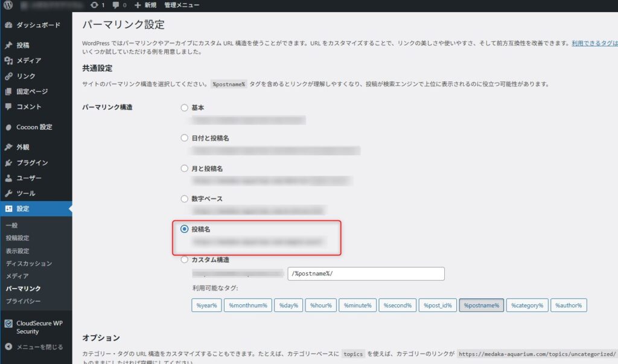The image size is (618, 364).
Task: Click the WordPress logo icon in admin bar
Action: coord(8,5)
